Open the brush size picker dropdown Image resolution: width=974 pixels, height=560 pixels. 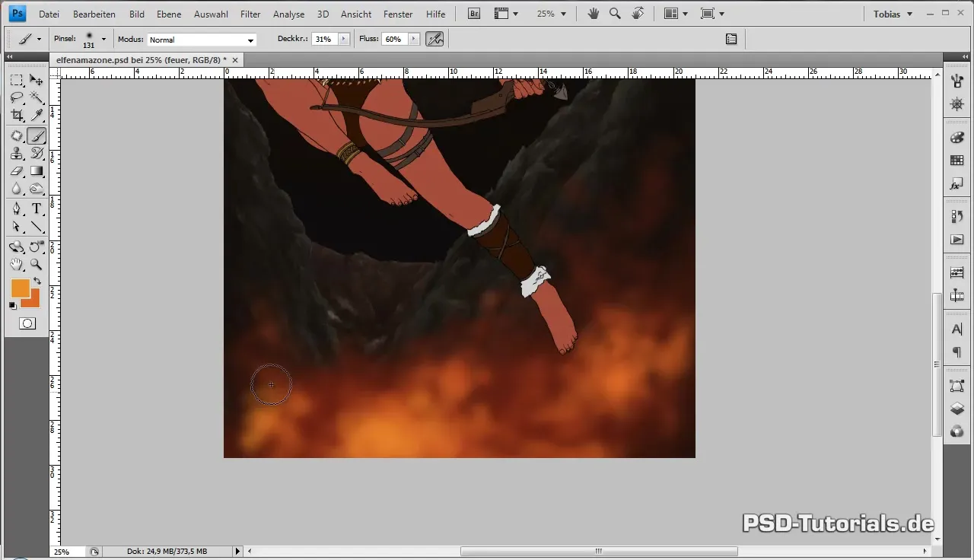click(103, 39)
